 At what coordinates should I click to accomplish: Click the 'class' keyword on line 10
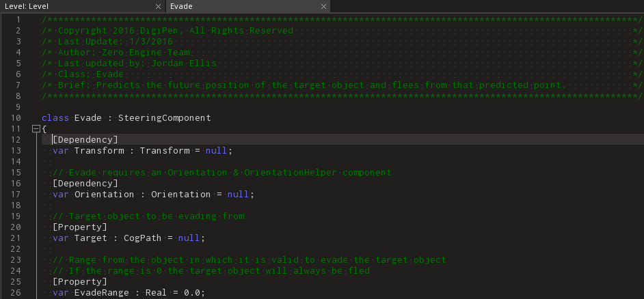(x=55, y=118)
